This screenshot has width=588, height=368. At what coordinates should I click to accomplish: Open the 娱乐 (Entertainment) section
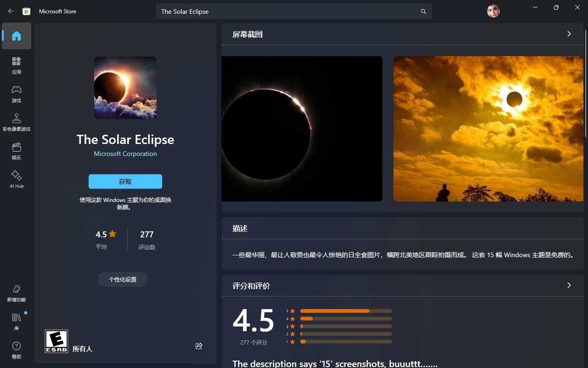tap(17, 151)
